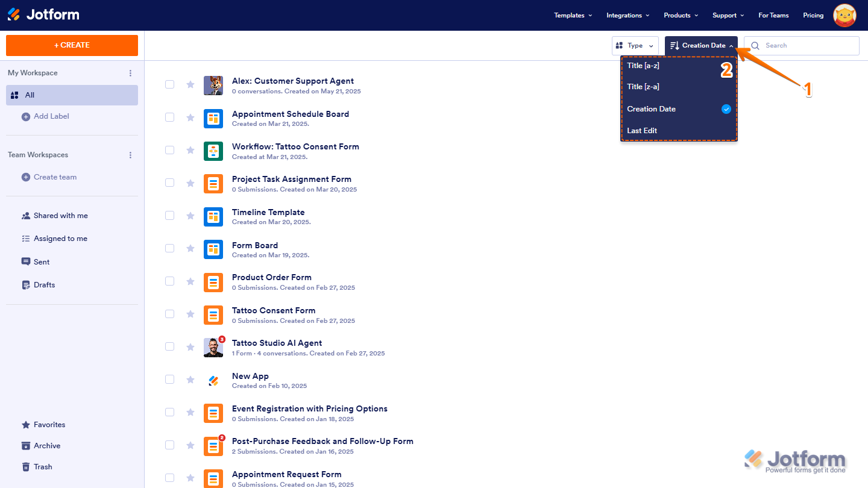
Task: Click the Post-Purchase Feedback form icon
Action: tap(213, 446)
